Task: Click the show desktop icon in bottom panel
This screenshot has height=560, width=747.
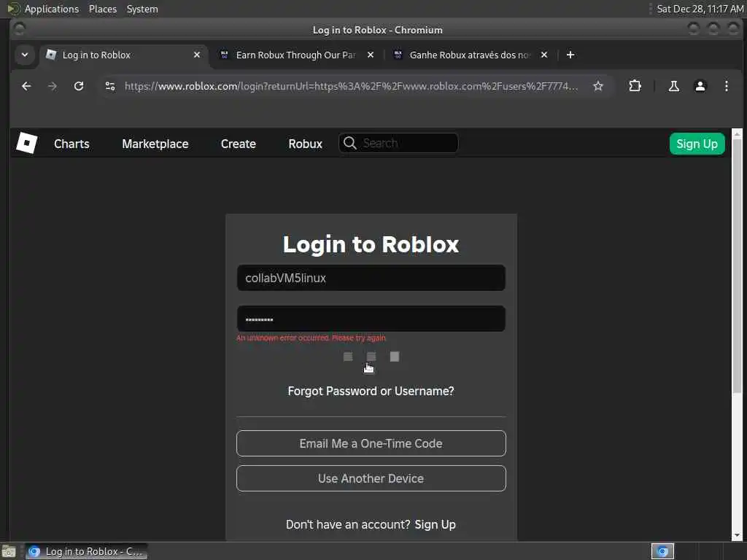Action: coord(9,551)
